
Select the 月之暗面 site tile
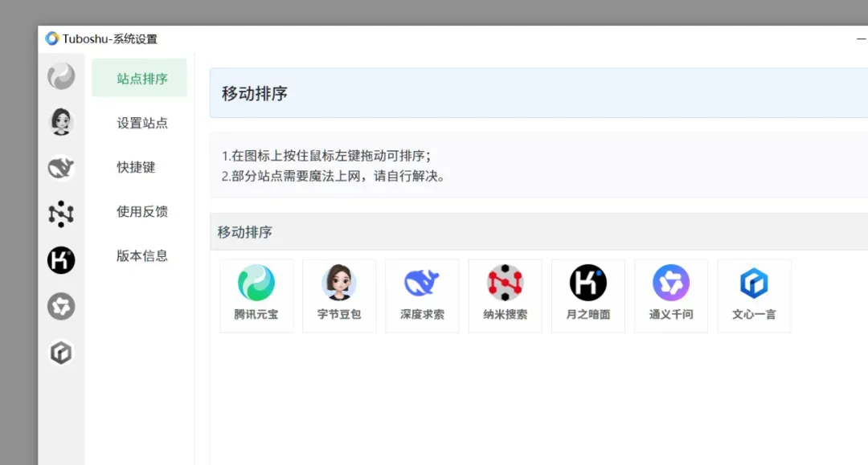(x=588, y=296)
